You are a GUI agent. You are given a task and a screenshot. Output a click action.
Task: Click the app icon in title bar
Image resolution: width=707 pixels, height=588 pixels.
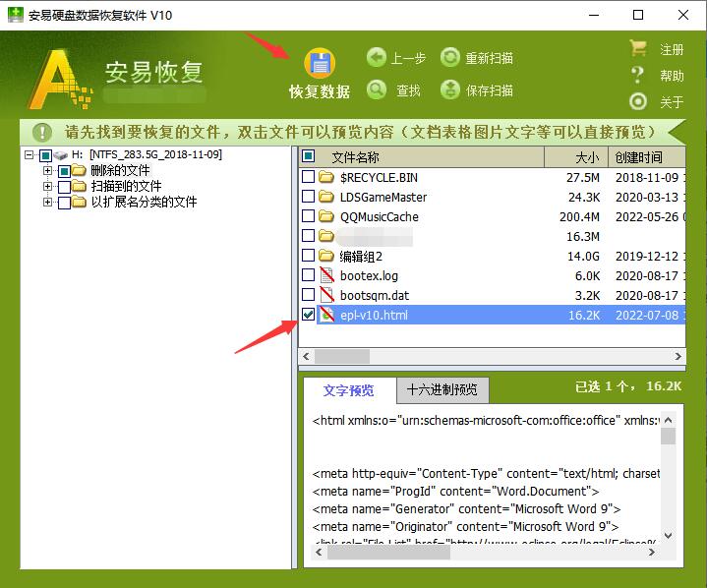[x=16, y=15]
